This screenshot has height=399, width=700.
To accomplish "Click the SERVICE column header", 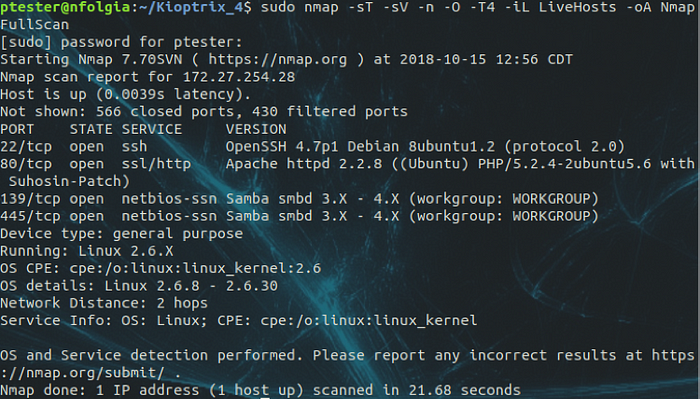I will click(x=152, y=129).
